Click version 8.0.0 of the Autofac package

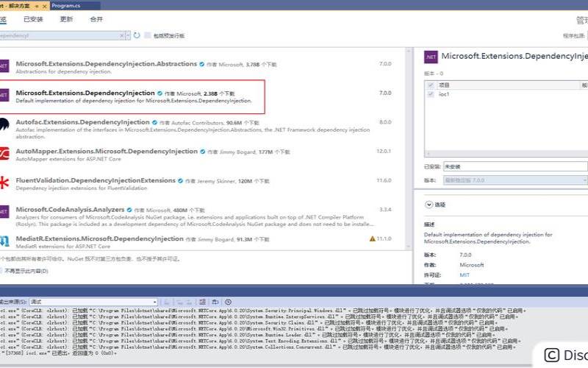pyautogui.click(x=385, y=122)
